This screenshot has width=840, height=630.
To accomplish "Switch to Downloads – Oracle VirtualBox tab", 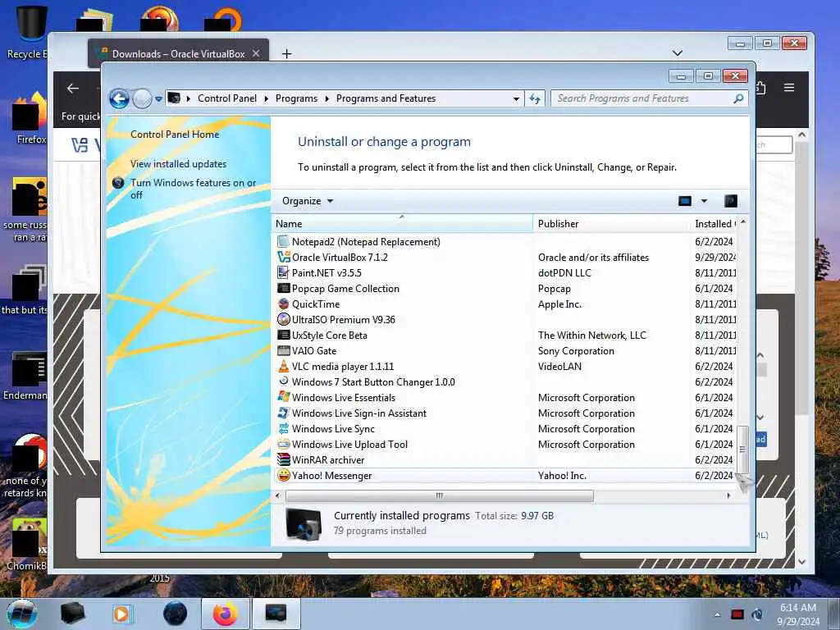I will [178, 53].
